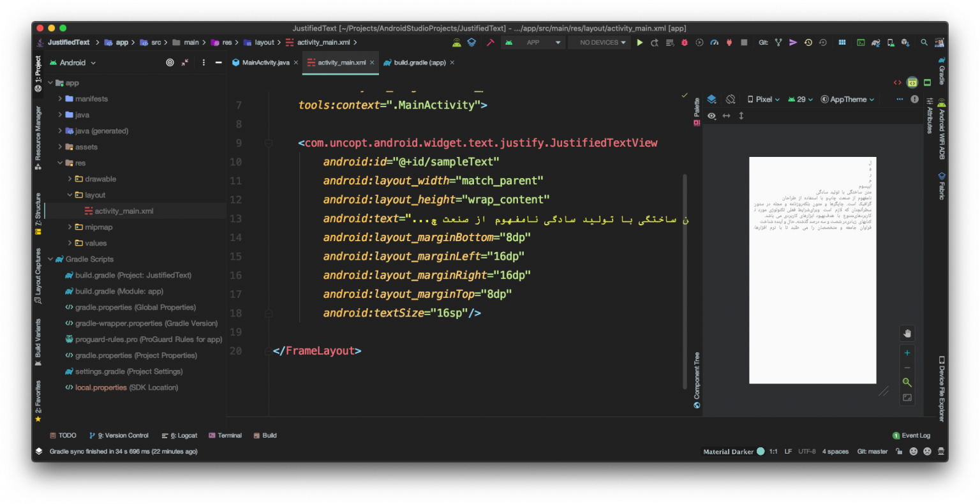Open the AppTheme dropdown

coord(847,100)
